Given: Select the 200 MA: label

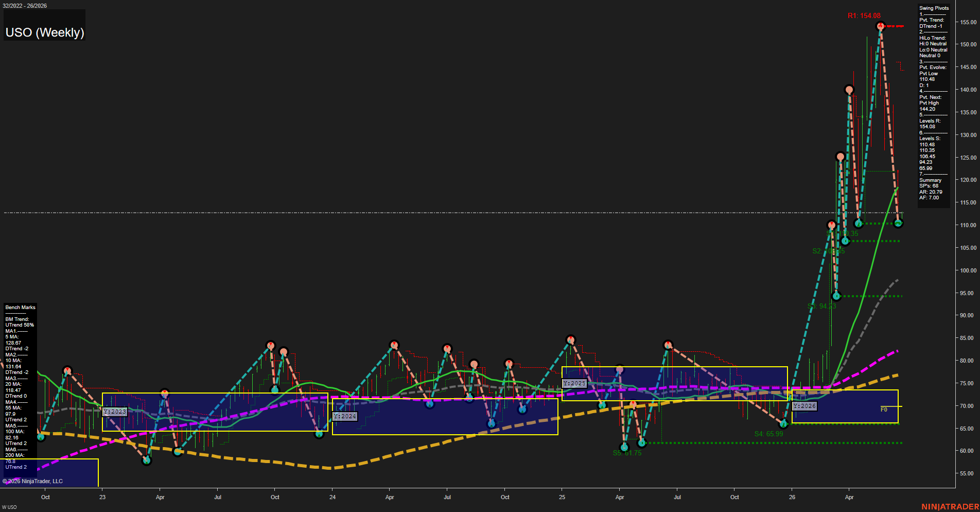Looking at the screenshot, I should click(14, 455).
